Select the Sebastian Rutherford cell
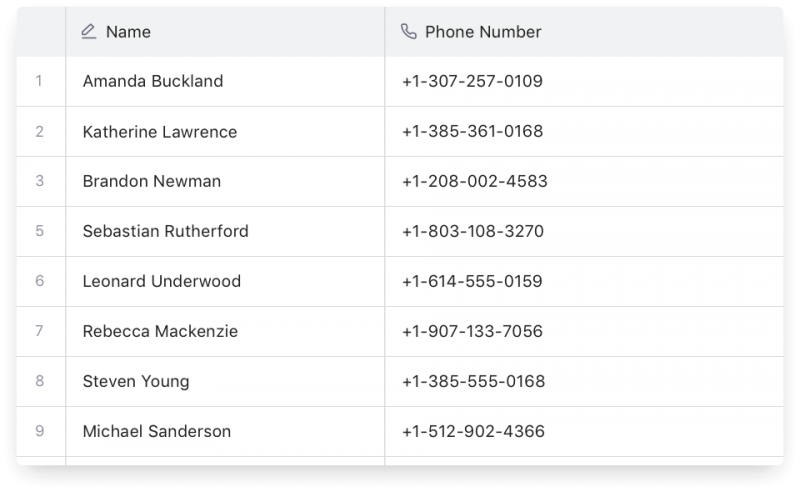Screen dimensions: 800x492 pos(166,231)
